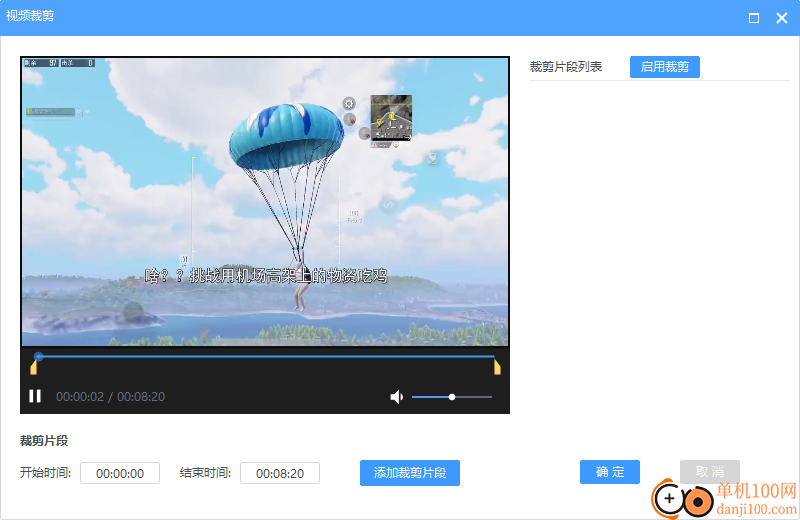Confirm with the 确定 button
The height and width of the screenshot is (520, 800).
coord(610,472)
